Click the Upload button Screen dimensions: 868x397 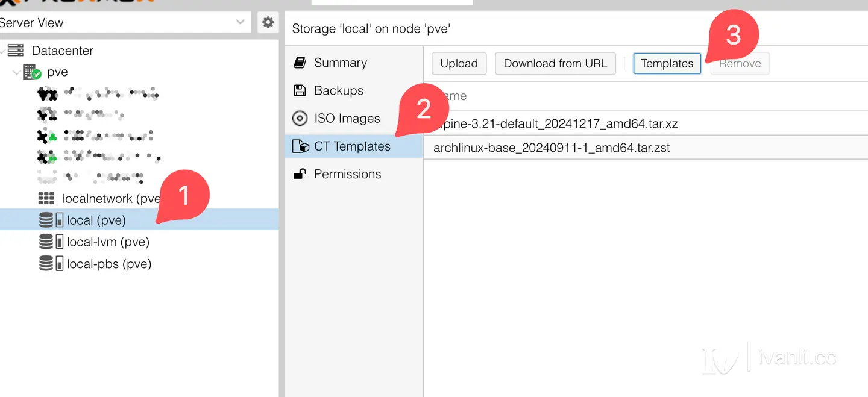[459, 63]
